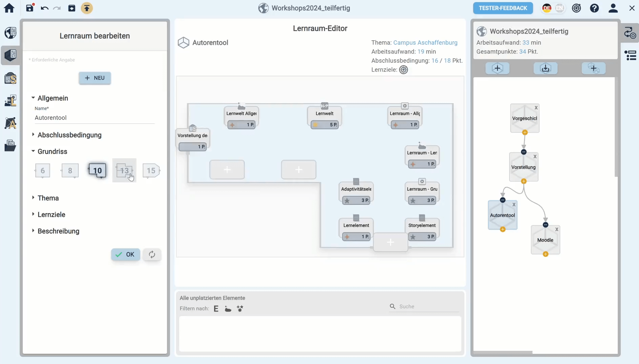Redo the last action
639x364 pixels.
tap(57, 8)
